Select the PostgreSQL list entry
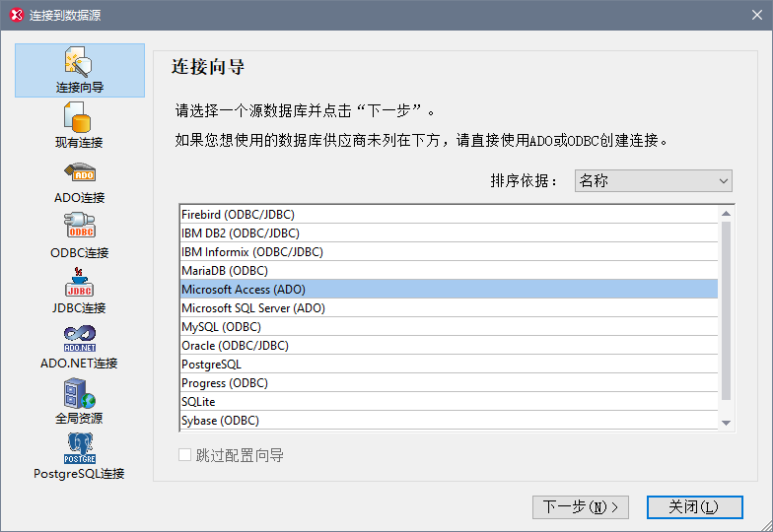 click(x=449, y=365)
